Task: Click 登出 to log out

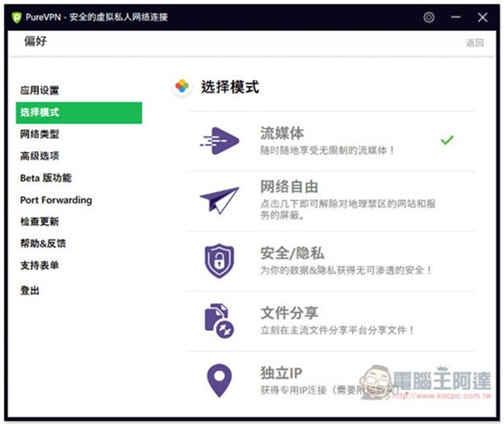Action: click(30, 290)
